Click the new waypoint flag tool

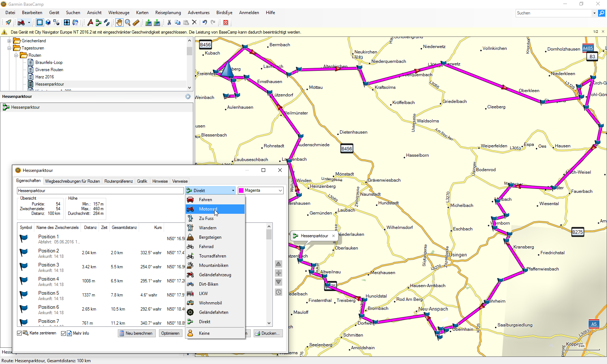[90, 22]
